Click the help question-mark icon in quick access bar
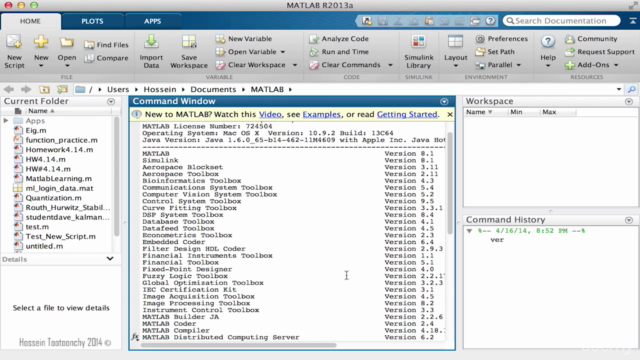640x360 pixels. (490, 21)
